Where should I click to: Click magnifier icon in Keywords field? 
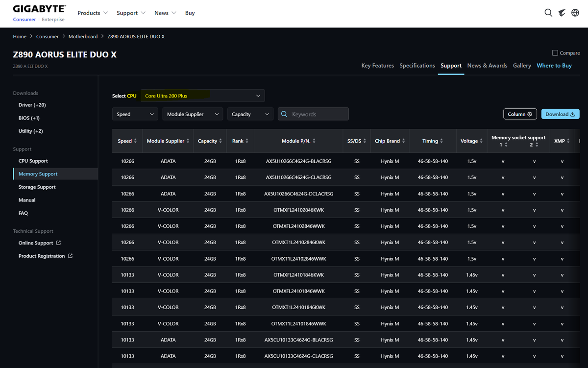(284, 114)
